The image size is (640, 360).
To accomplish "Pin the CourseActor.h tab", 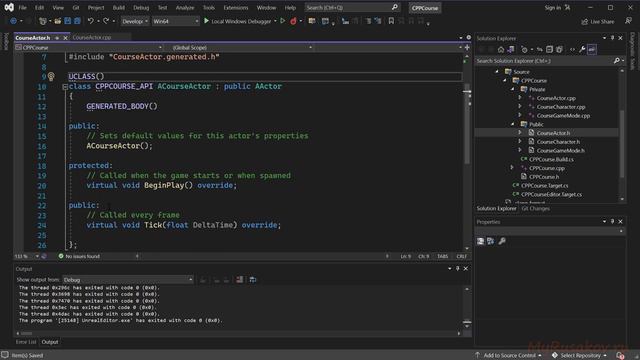I will click(57, 38).
